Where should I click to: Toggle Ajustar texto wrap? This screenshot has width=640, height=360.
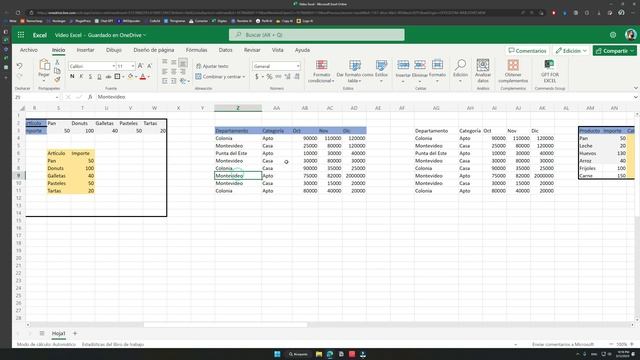[212, 66]
